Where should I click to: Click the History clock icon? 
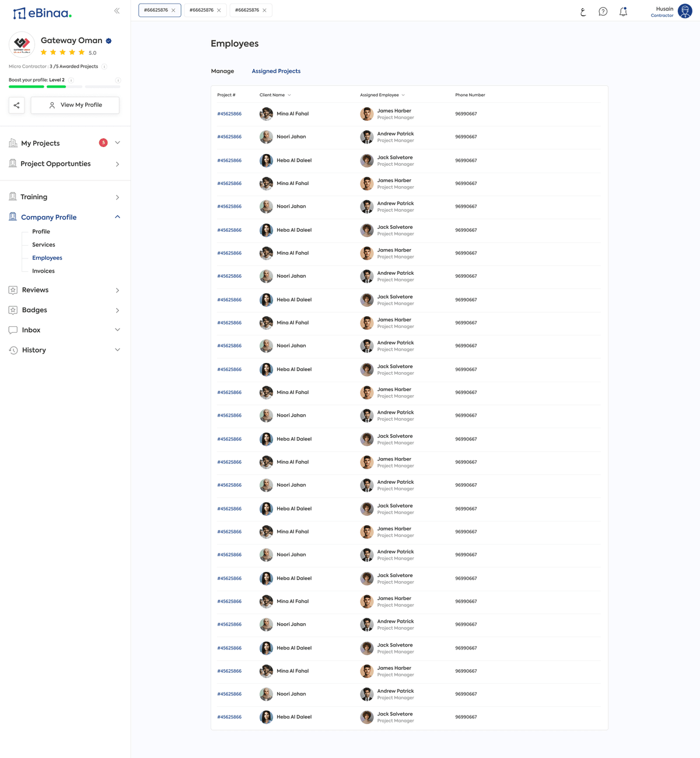pos(13,350)
